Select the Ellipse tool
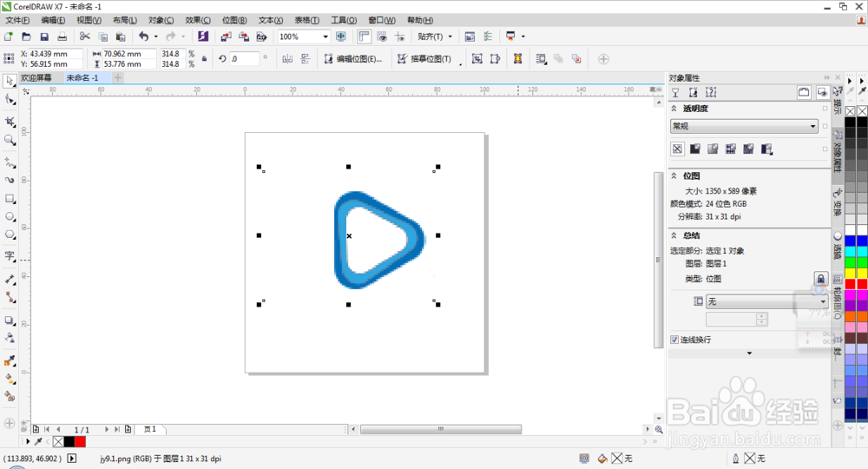Screen dimensions: 868x469 [10, 216]
